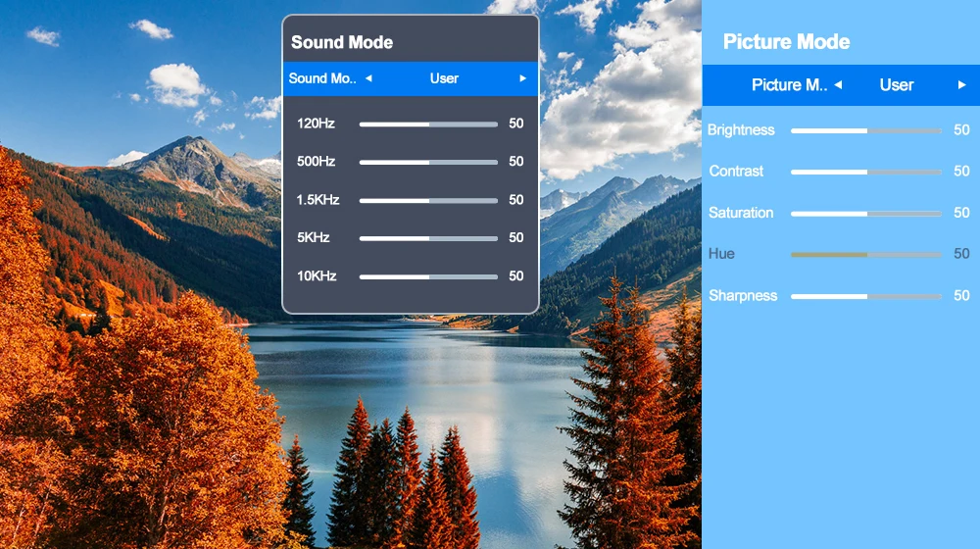
Task: Select the Sound Mode User value
Action: pos(444,78)
